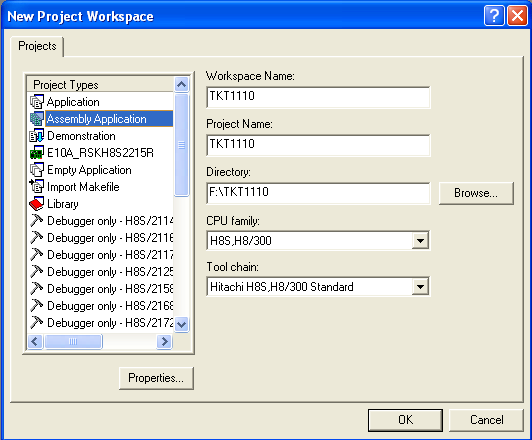
Task: Click the Workspace Name input field
Action: tap(318, 97)
